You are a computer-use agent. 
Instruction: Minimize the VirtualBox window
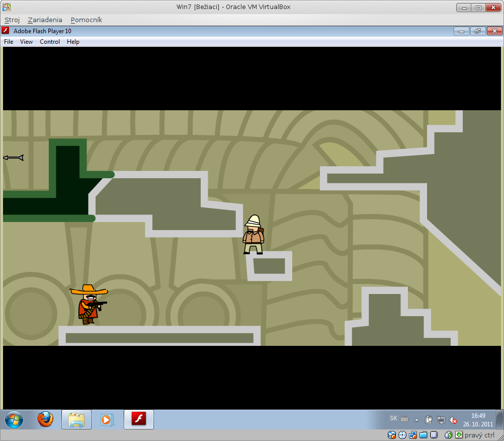pos(464,8)
